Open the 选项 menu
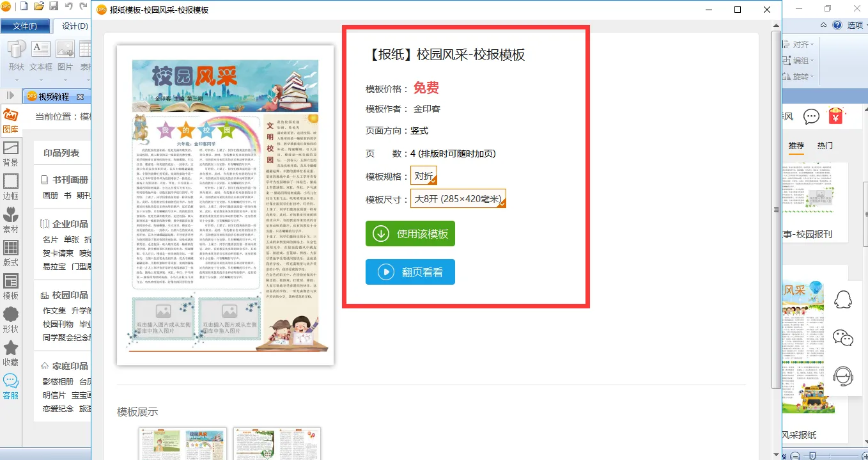868x460 pixels. [x=857, y=25]
